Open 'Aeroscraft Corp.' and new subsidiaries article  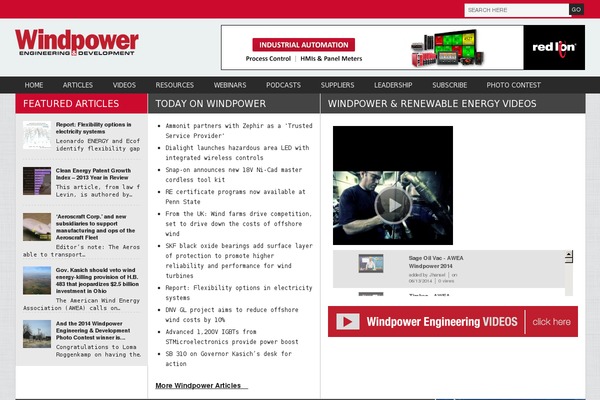click(95, 227)
